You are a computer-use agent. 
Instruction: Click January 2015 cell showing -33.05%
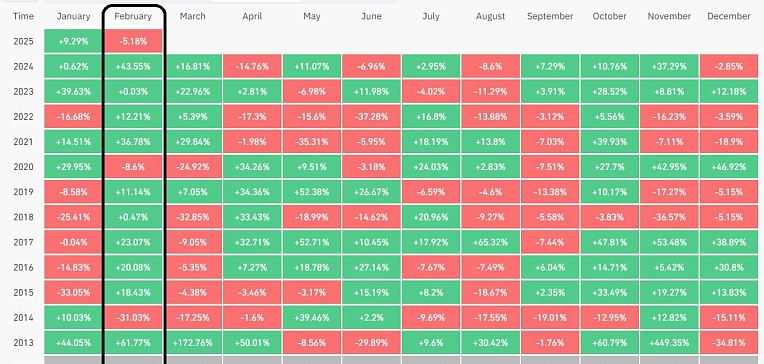tap(73, 292)
